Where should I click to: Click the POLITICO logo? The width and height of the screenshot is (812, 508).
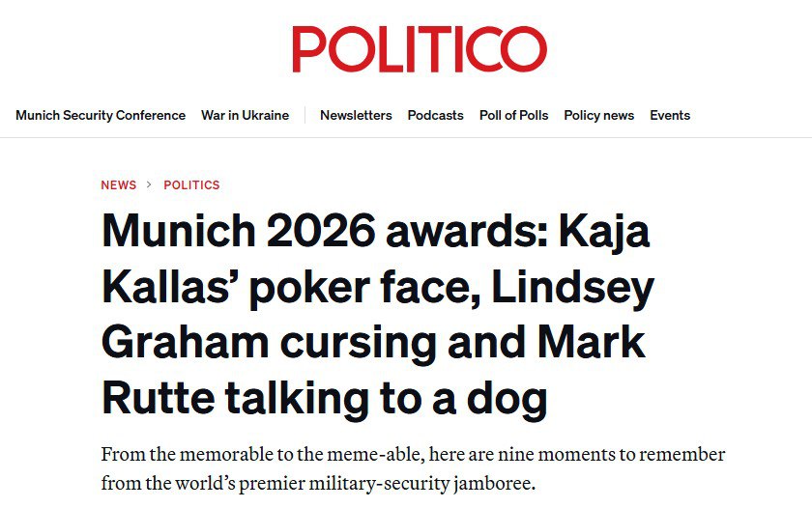tap(420, 49)
